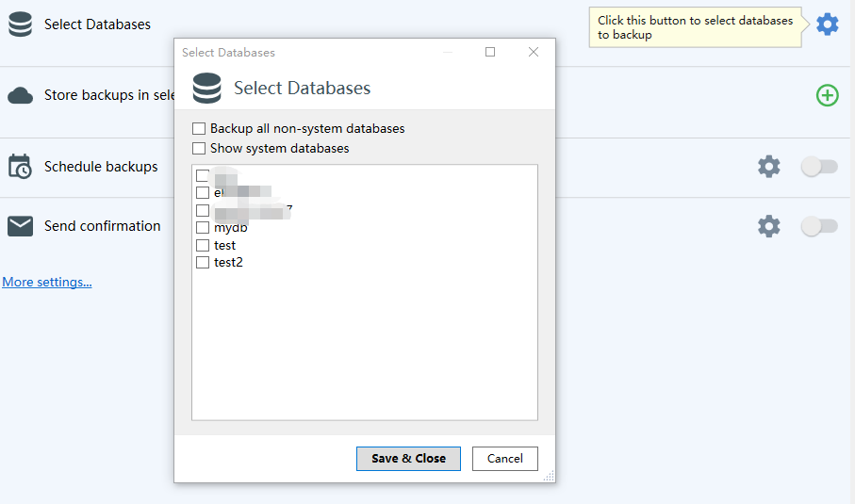Open Send confirmation gear settings
Viewport: 855px width, 504px height.
tap(769, 226)
